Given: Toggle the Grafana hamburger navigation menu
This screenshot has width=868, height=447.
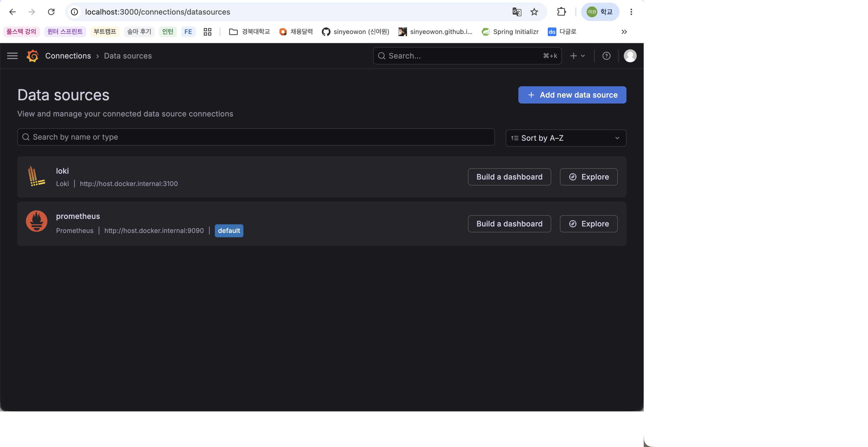Looking at the screenshot, I should tap(12, 56).
